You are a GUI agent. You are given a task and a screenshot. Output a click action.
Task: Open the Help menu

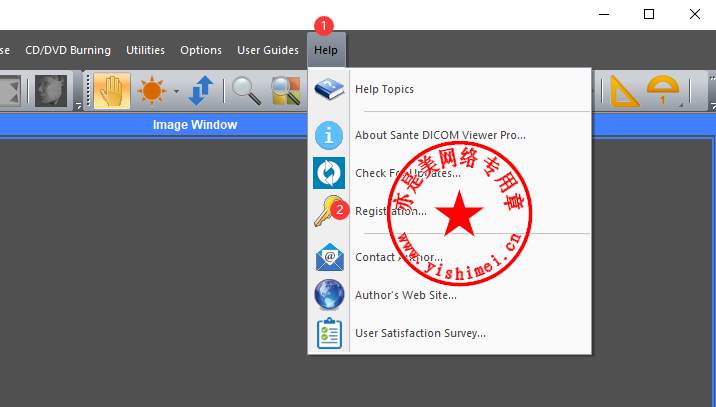(326, 50)
